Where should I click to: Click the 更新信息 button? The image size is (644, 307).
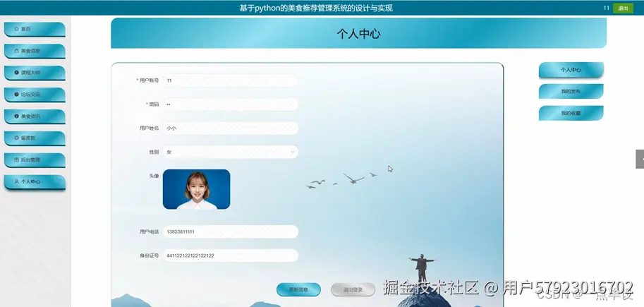click(298, 289)
